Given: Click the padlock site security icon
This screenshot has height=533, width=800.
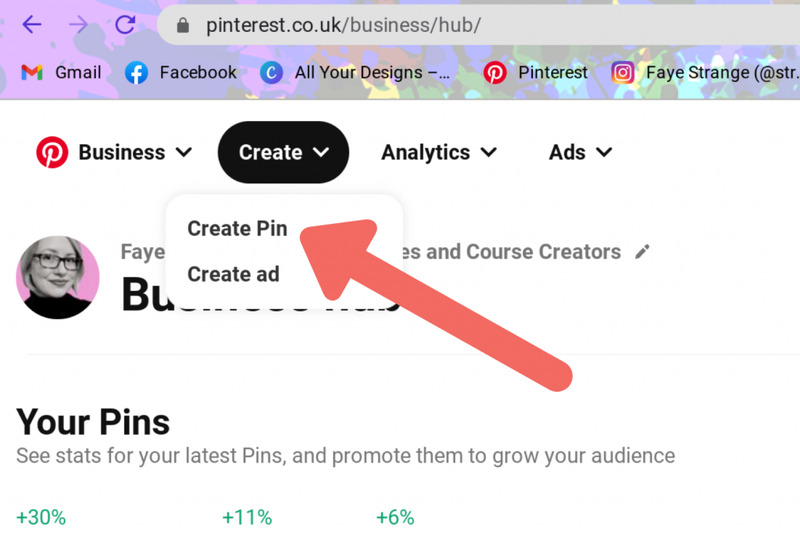Looking at the screenshot, I should click(182, 26).
